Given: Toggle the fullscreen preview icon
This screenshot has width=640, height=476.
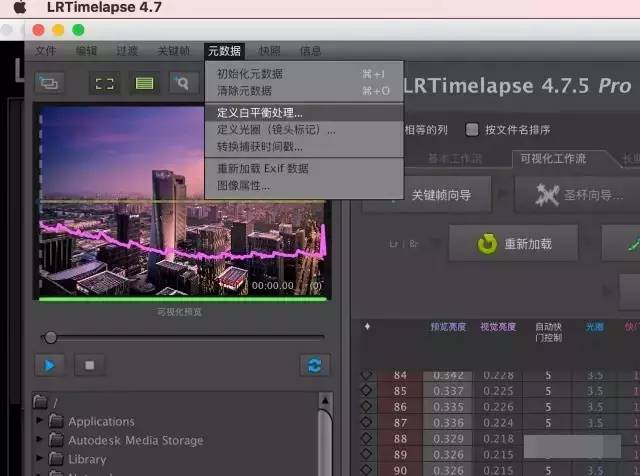Looking at the screenshot, I should click(104, 83).
